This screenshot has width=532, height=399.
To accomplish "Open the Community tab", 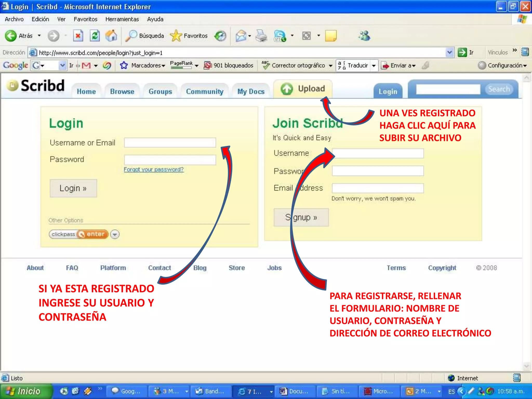I will [x=205, y=91].
